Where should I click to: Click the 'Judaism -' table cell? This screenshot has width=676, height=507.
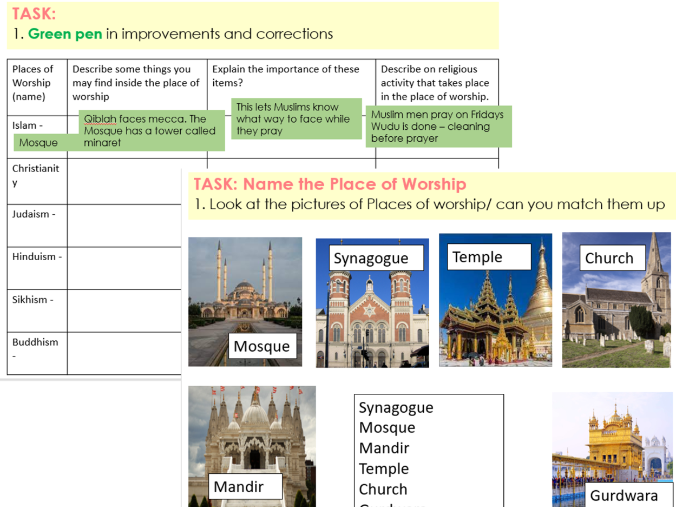(37, 225)
